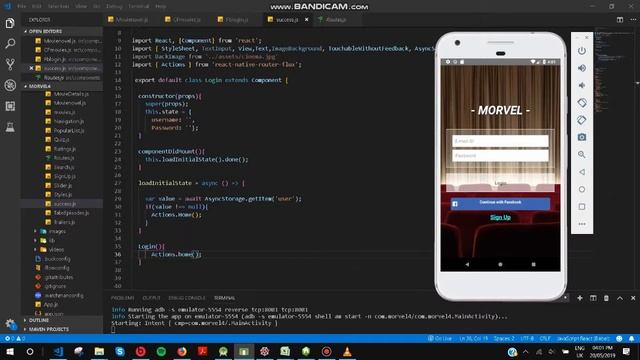The image size is (640, 360).
Task: Open emulator extended controls (three dots)
Action: coord(582,224)
